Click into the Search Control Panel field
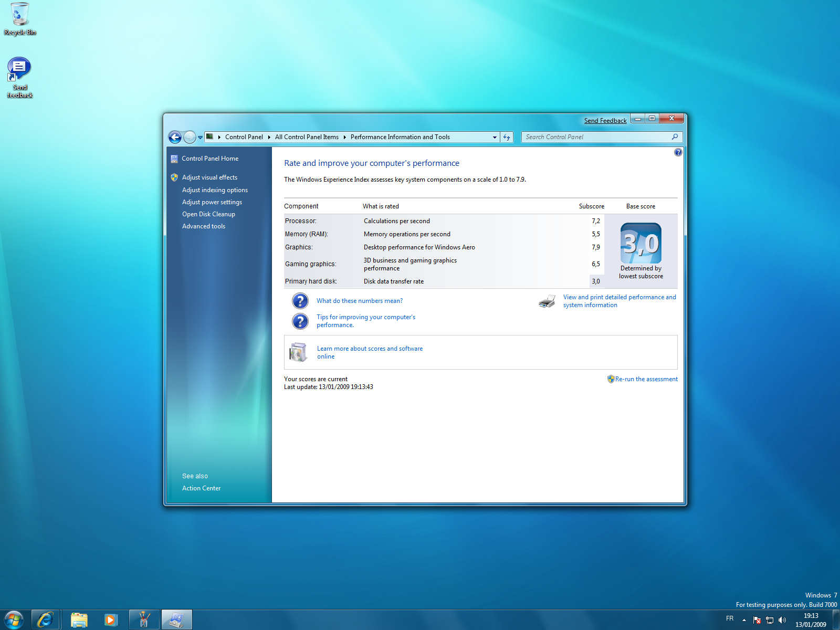Screen dimensions: 840x630 pos(597,137)
